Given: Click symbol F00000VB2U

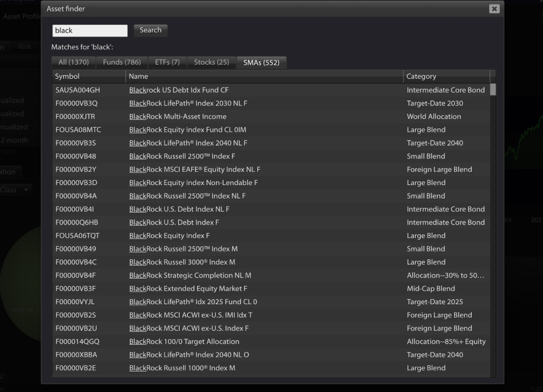Looking at the screenshot, I should click(x=76, y=328).
